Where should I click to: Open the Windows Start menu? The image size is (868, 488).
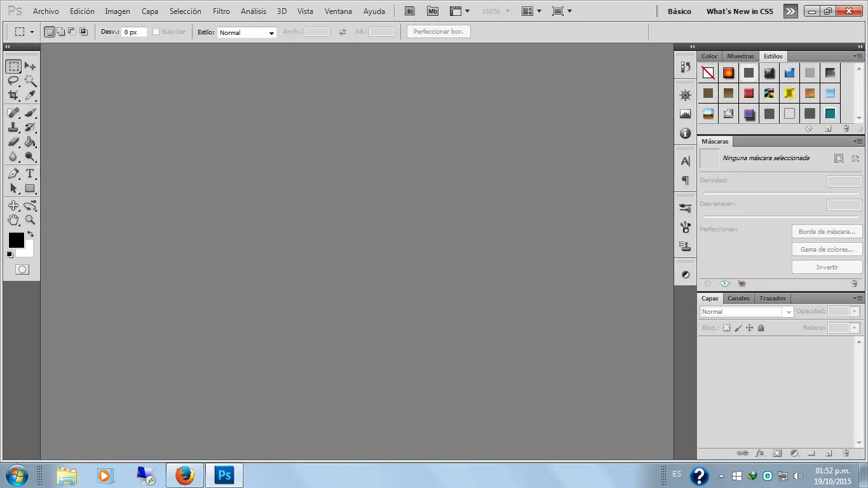pyautogui.click(x=16, y=475)
